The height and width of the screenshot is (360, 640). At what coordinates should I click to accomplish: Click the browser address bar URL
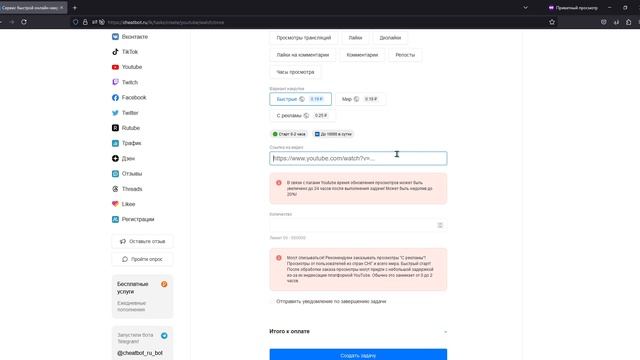[166, 22]
